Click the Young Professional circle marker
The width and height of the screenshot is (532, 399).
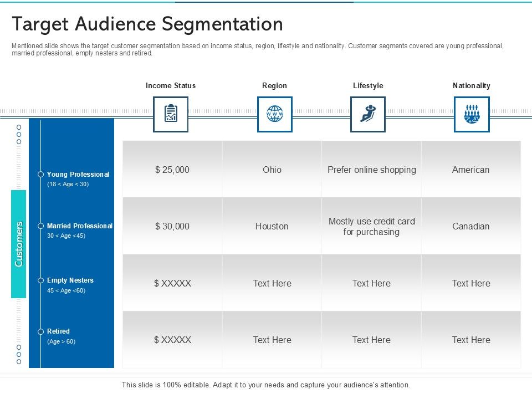pyautogui.click(x=40, y=175)
